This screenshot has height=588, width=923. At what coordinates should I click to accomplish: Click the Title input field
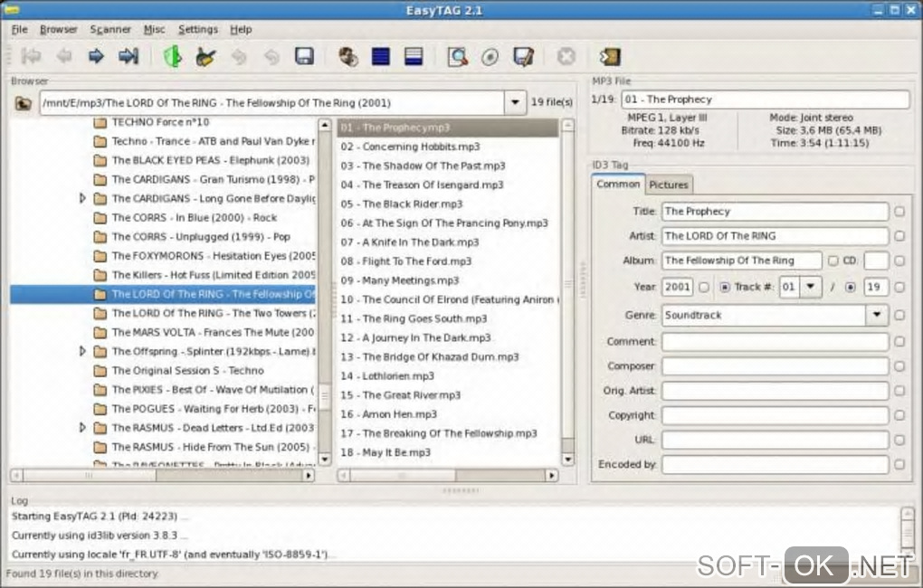click(775, 212)
